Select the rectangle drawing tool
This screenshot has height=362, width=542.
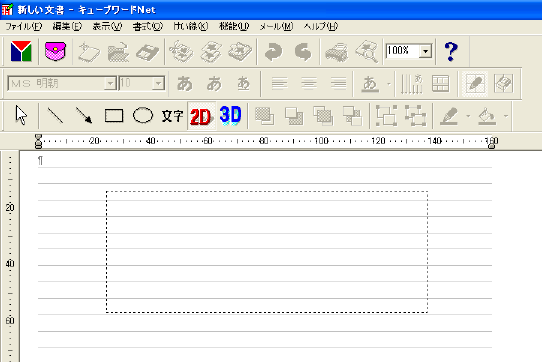pos(114,115)
